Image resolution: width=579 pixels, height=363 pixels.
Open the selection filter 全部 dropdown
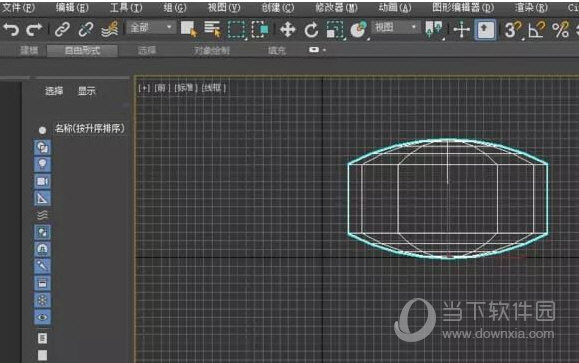click(x=151, y=27)
